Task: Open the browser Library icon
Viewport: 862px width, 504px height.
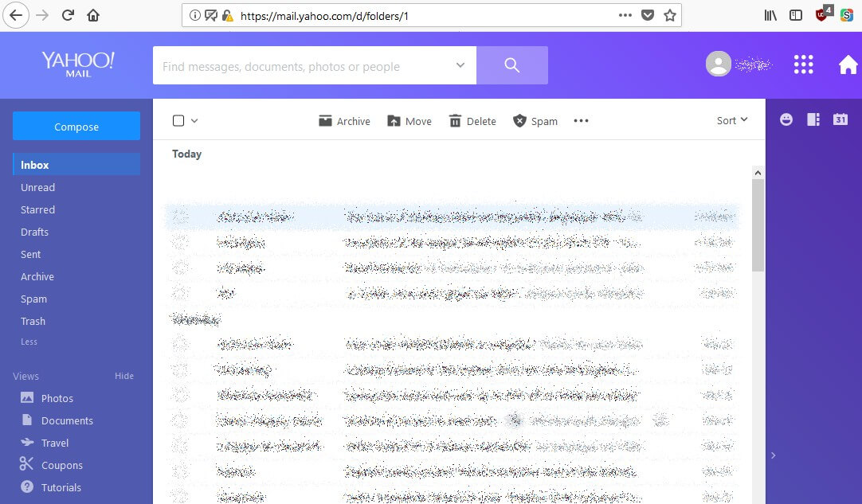Action: pyautogui.click(x=770, y=15)
